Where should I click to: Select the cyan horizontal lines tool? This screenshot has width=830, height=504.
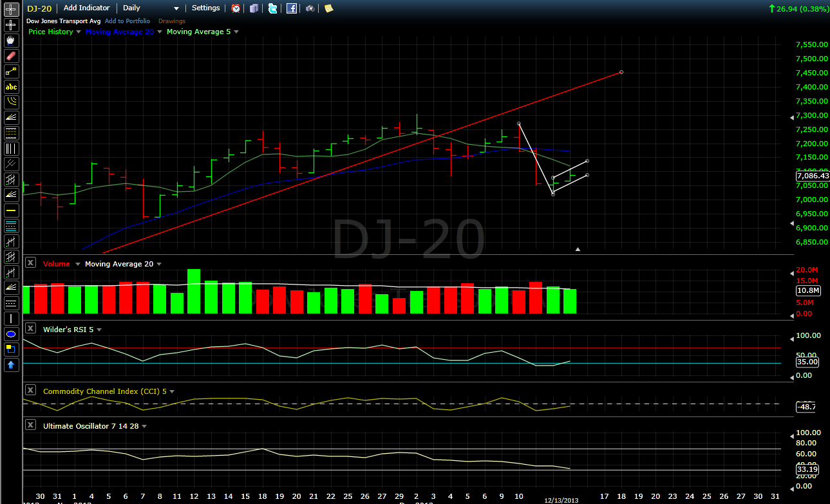[11, 226]
